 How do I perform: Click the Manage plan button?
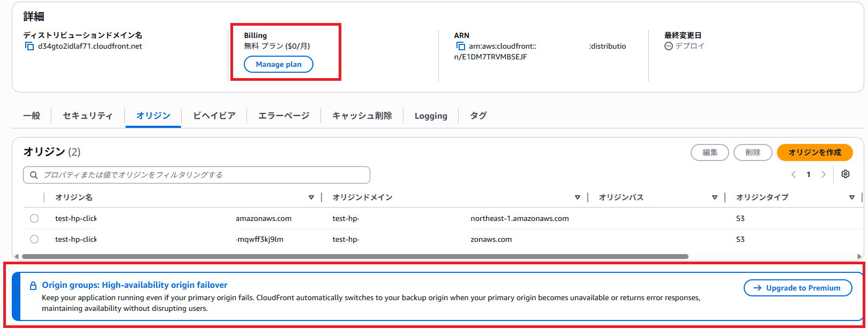pos(279,64)
